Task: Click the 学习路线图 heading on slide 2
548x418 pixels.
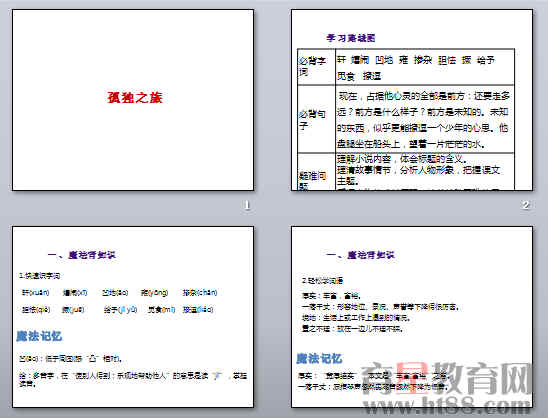Action: pyautogui.click(x=351, y=38)
